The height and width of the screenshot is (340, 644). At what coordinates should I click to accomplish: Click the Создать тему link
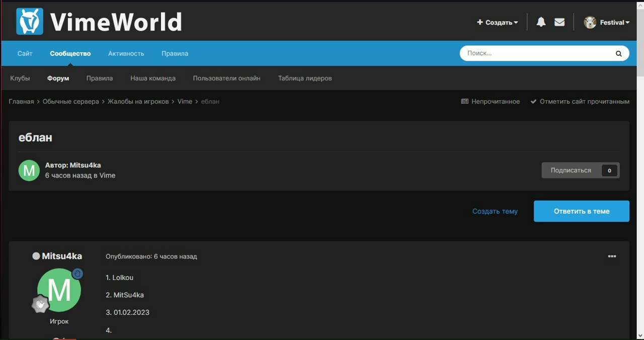(x=495, y=211)
